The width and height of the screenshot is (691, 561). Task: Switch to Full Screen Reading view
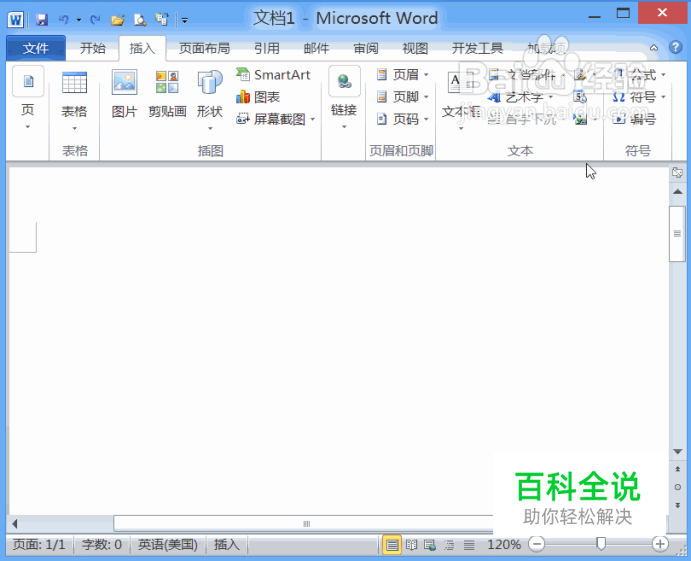tap(411, 545)
